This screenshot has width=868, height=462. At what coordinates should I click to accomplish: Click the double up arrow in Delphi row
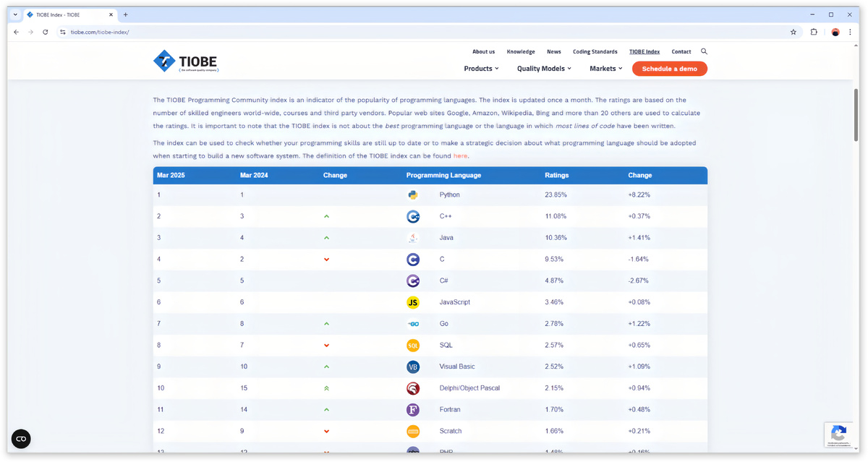click(x=327, y=388)
